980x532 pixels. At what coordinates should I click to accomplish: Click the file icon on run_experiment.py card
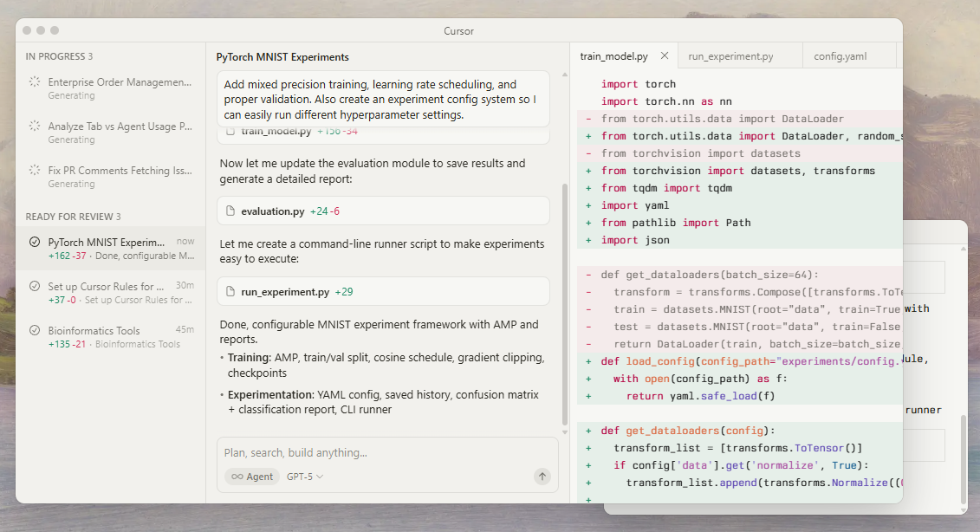tap(230, 291)
